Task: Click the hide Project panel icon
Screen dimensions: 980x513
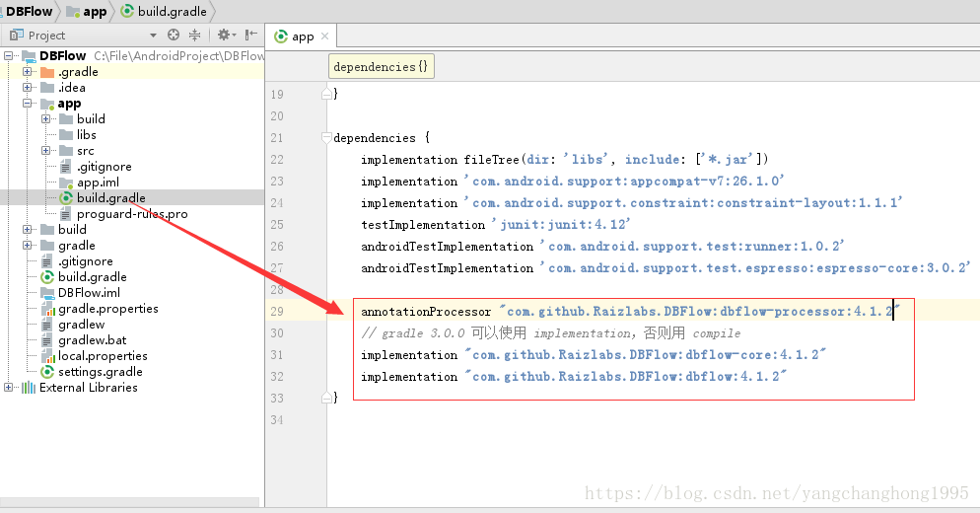Action: tap(251, 36)
